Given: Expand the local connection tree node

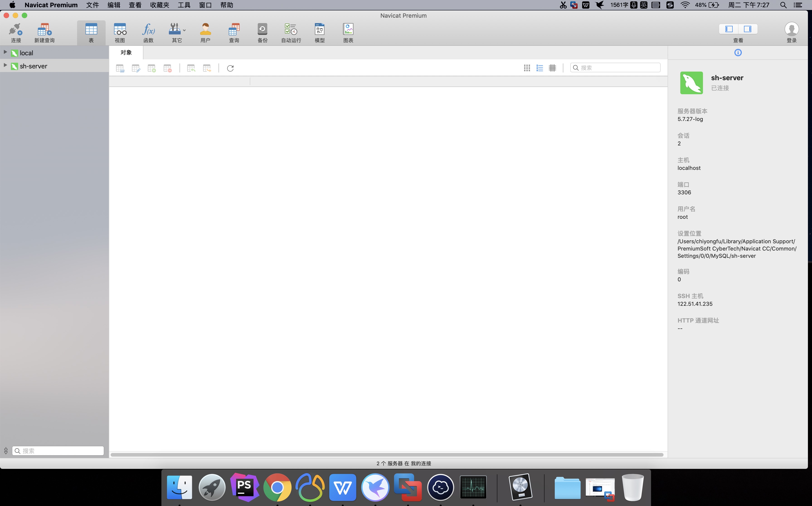Looking at the screenshot, I should 5,52.
